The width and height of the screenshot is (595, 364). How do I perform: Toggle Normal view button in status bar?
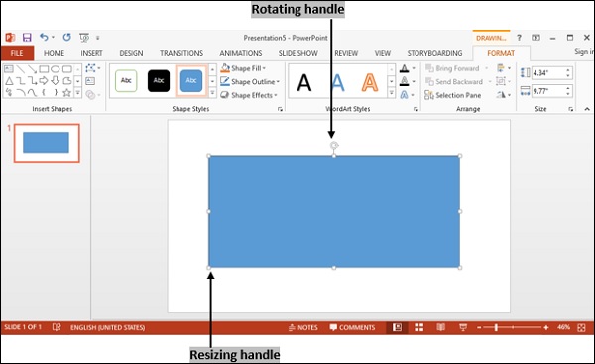coord(397,327)
